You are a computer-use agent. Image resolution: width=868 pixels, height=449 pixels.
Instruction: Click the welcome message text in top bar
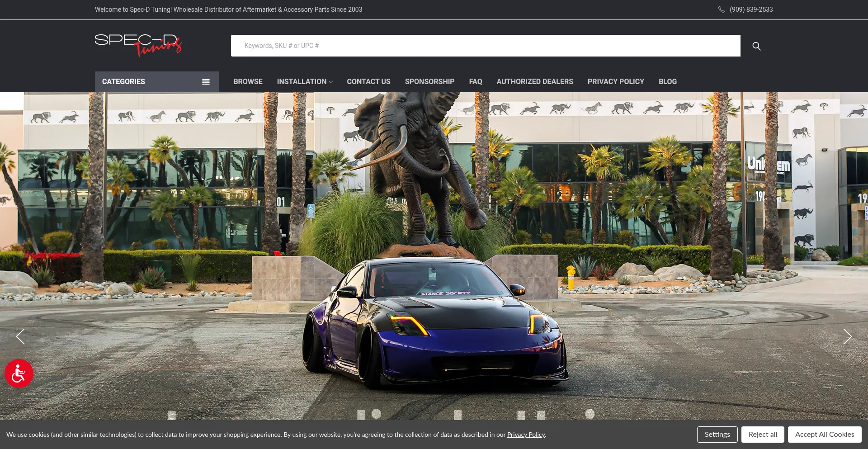pyautogui.click(x=228, y=9)
